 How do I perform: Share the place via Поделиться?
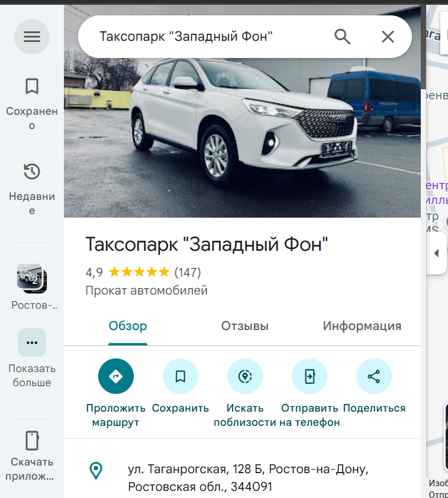[374, 376]
